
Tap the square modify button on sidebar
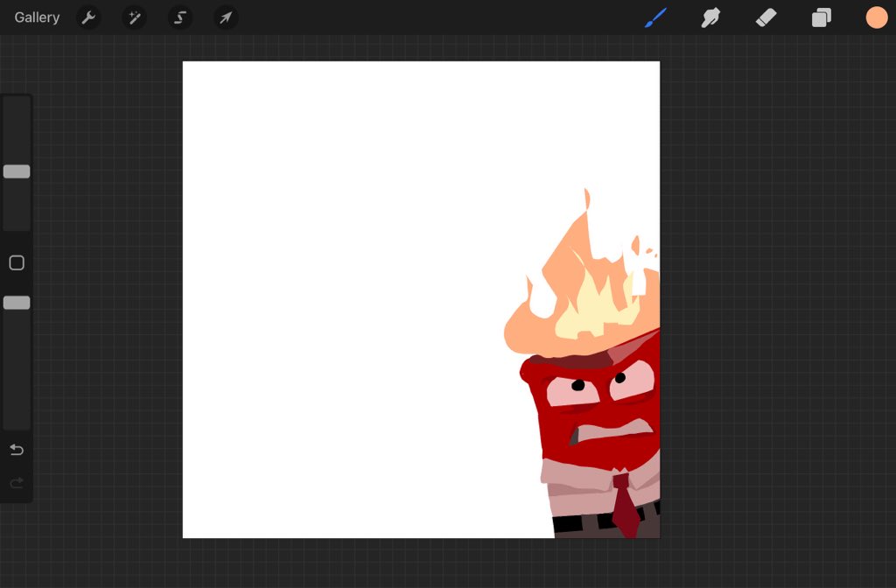[17, 262]
